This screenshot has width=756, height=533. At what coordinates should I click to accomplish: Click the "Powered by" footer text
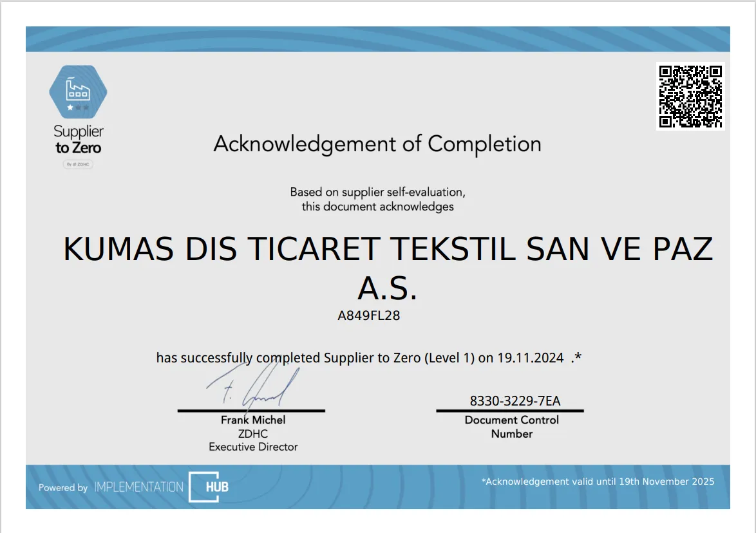pyautogui.click(x=63, y=488)
